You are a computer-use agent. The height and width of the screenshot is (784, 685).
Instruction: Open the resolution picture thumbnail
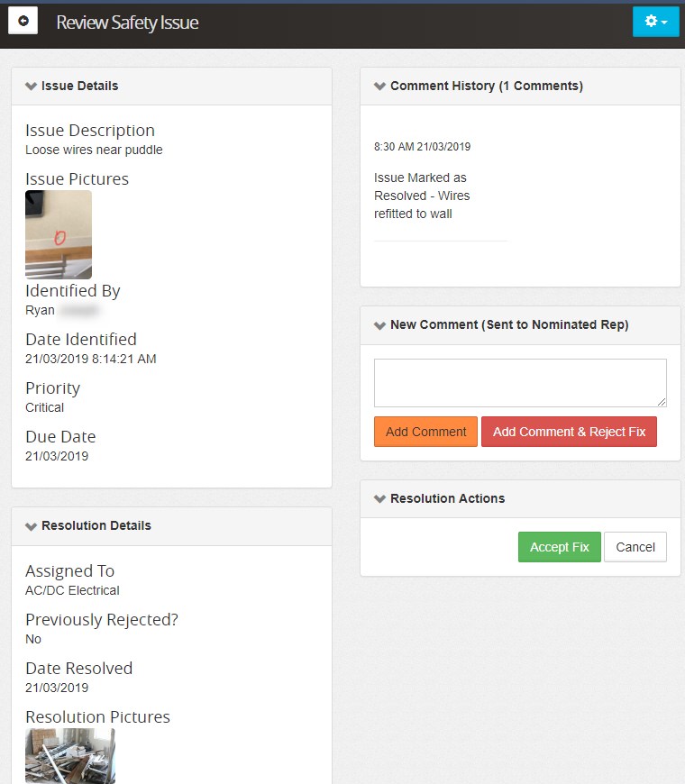point(70,755)
